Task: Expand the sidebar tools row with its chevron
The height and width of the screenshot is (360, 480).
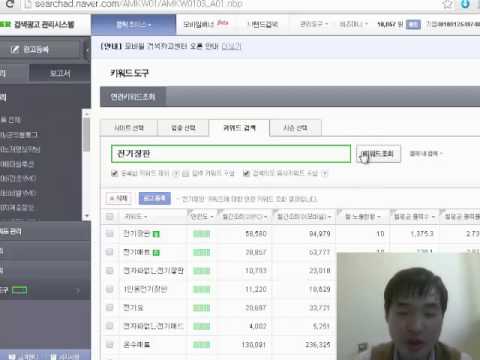Action: pyautogui.click(x=78, y=291)
